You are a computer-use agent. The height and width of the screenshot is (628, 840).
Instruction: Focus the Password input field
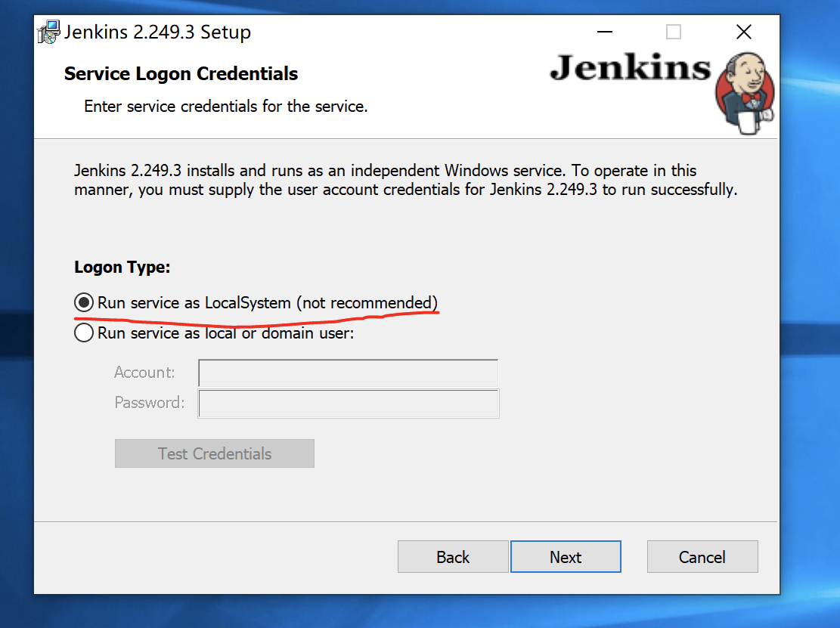349,404
